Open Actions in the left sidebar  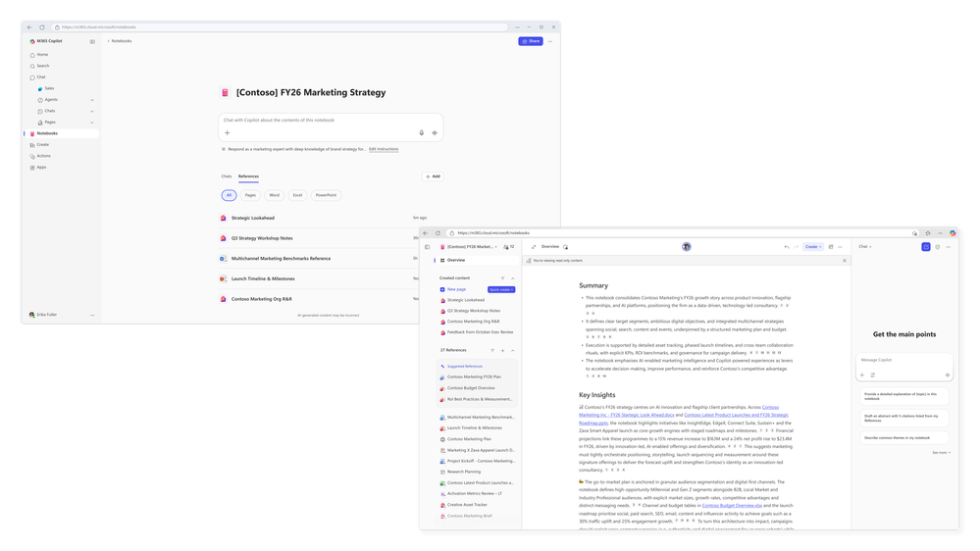point(43,156)
